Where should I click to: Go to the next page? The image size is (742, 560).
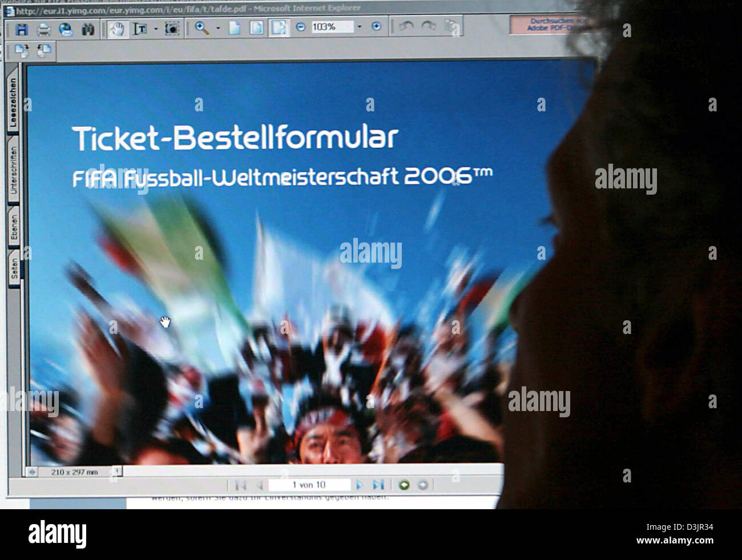click(x=359, y=485)
